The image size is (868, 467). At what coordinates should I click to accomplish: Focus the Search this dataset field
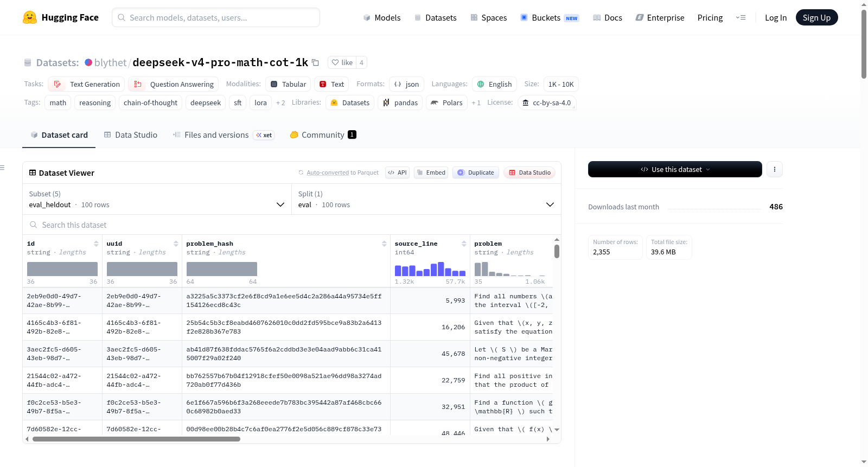tap(292, 225)
